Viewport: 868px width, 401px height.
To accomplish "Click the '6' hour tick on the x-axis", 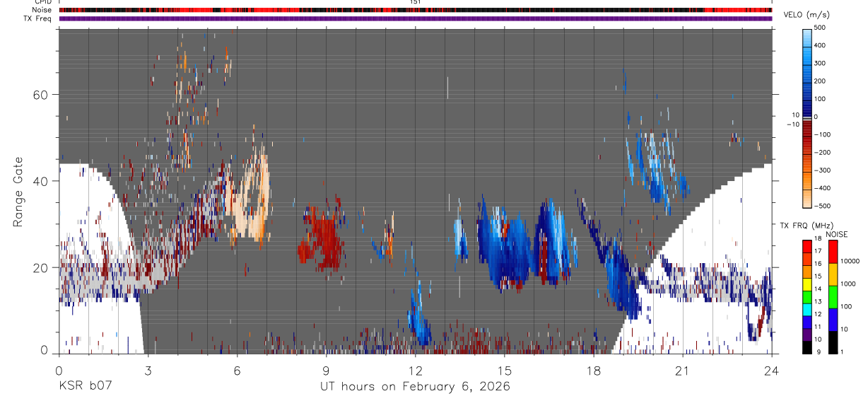I will point(237,370).
